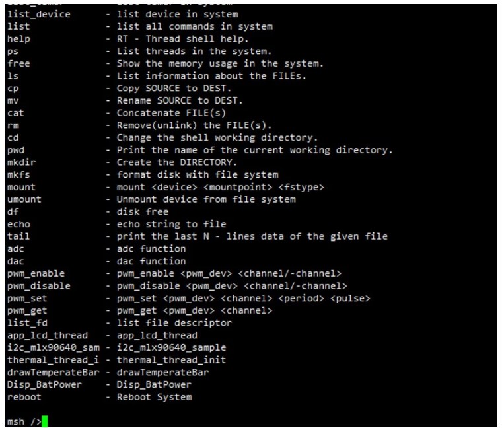Click the 'Reboot System' description text
Viewport: 504px width, 428px height.
point(154,397)
